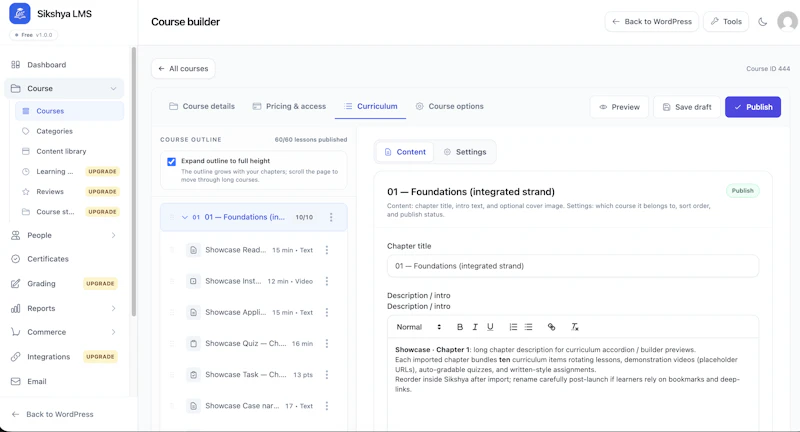800x432 pixels.
Task: Open the options menu for Showcase Case nar
Action: [x=327, y=406]
